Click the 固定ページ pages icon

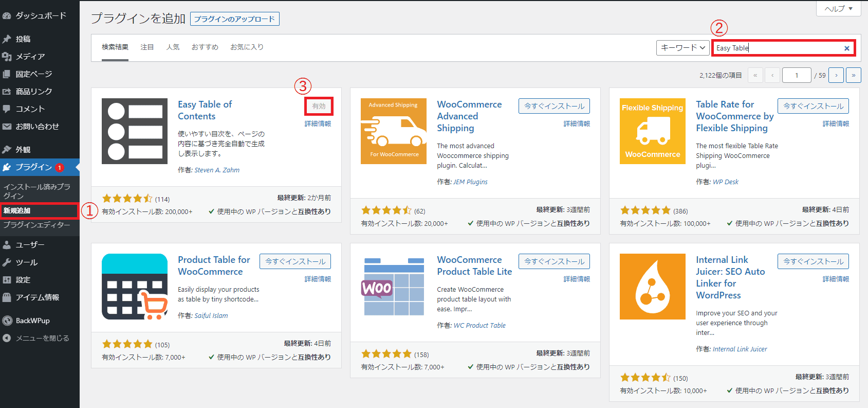[x=7, y=74]
